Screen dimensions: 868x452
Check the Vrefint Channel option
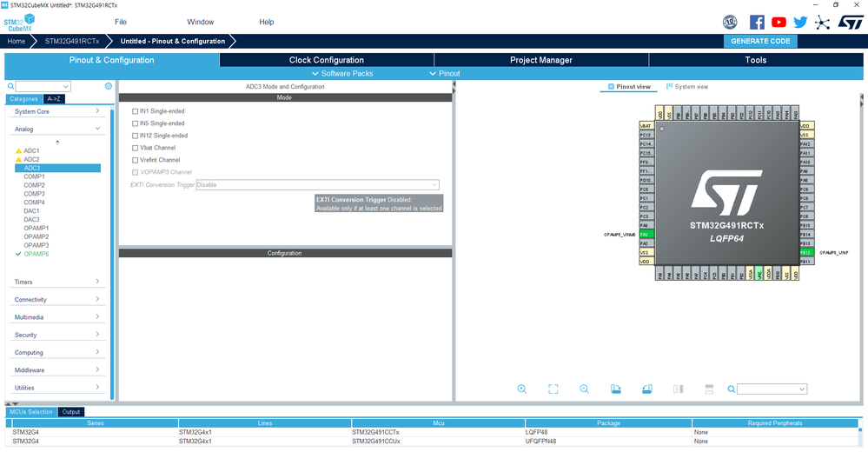tap(135, 160)
